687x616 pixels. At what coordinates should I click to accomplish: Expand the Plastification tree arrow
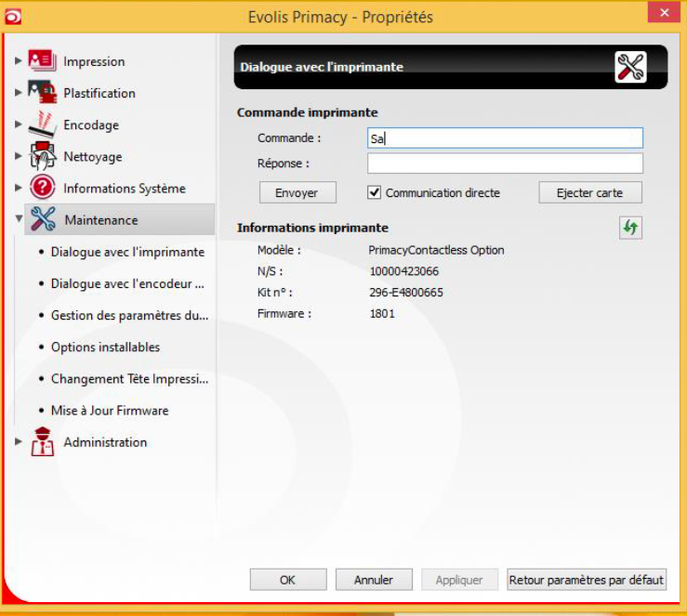click(18, 92)
